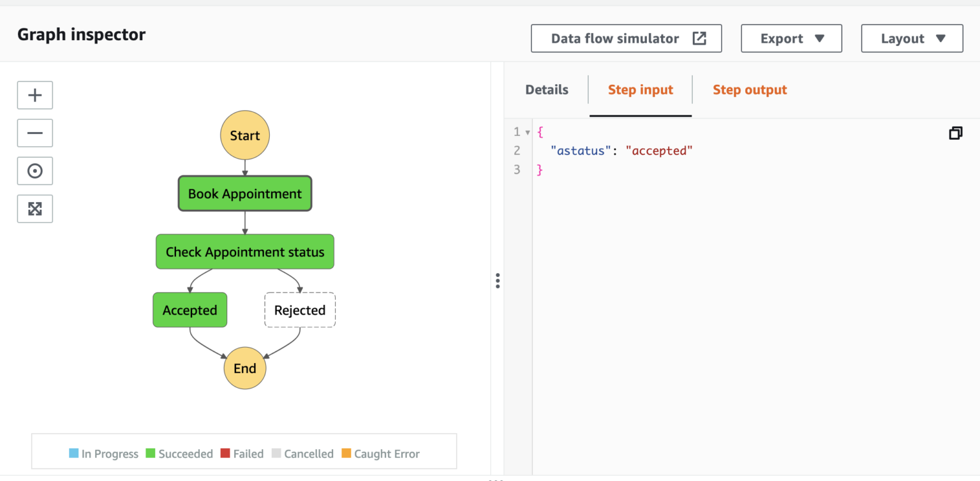Select the Accepted state node
Viewport: 980px width, 481px height.
[x=189, y=309]
